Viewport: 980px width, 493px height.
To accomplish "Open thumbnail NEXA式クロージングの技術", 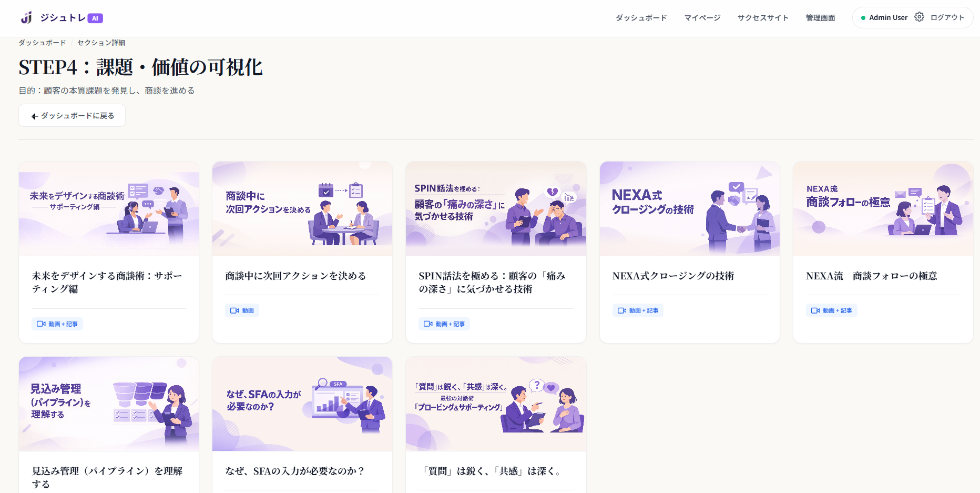I will tap(690, 209).
